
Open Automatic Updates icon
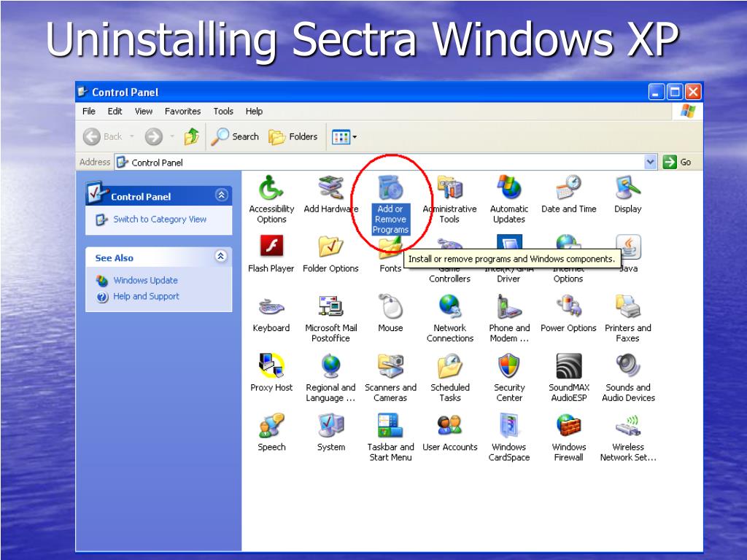[x=508, y=188]
